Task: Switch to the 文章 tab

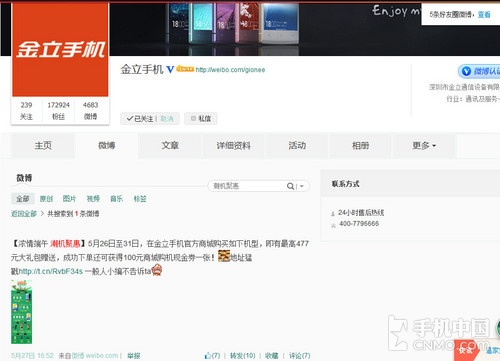Action: pyautogui.click(x=170, y=145)
